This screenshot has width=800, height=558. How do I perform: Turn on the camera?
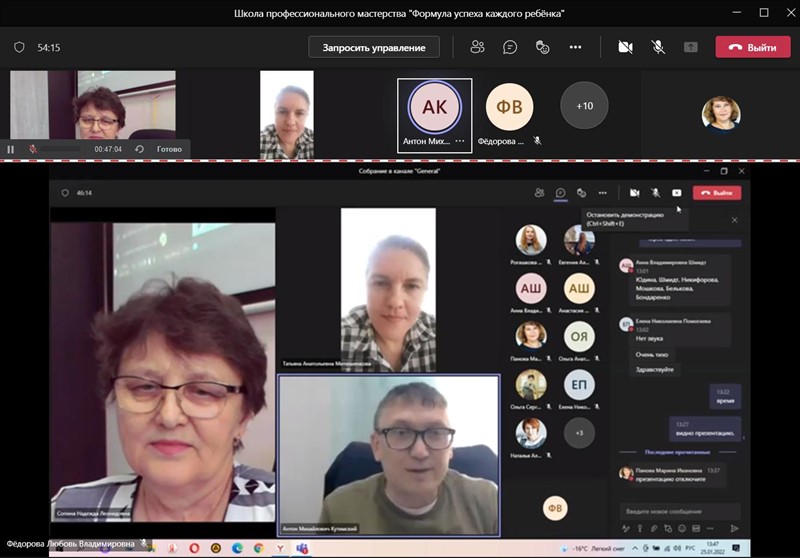point(626,47)
